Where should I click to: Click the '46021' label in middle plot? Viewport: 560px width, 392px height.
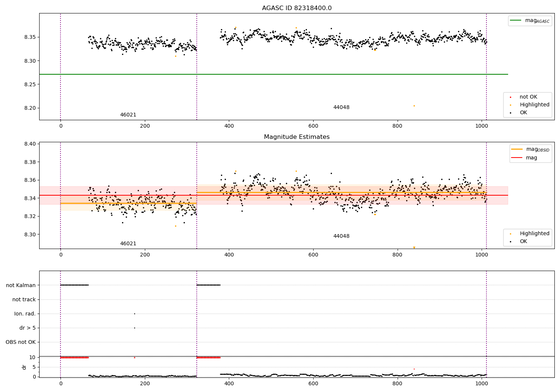(x=128, y=243)
